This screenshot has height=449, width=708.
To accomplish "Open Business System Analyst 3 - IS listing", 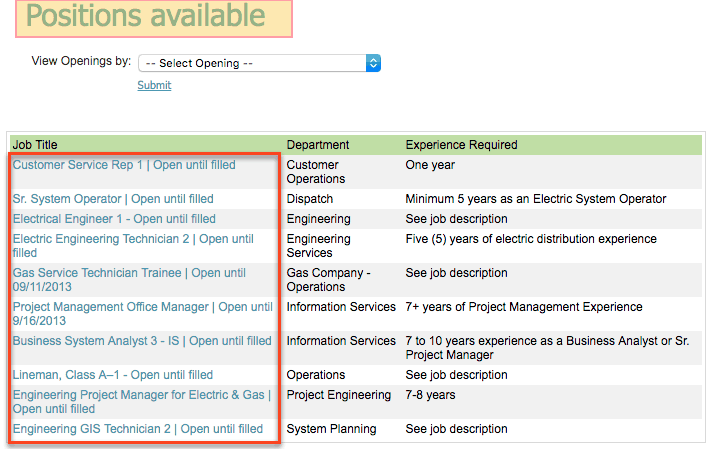I will click(142, 341).
